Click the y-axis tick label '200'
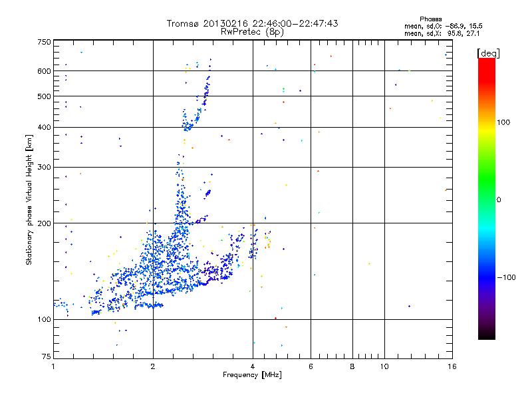Image resolution: width=532 pixels, height=399 pixels. click(44, 223)
